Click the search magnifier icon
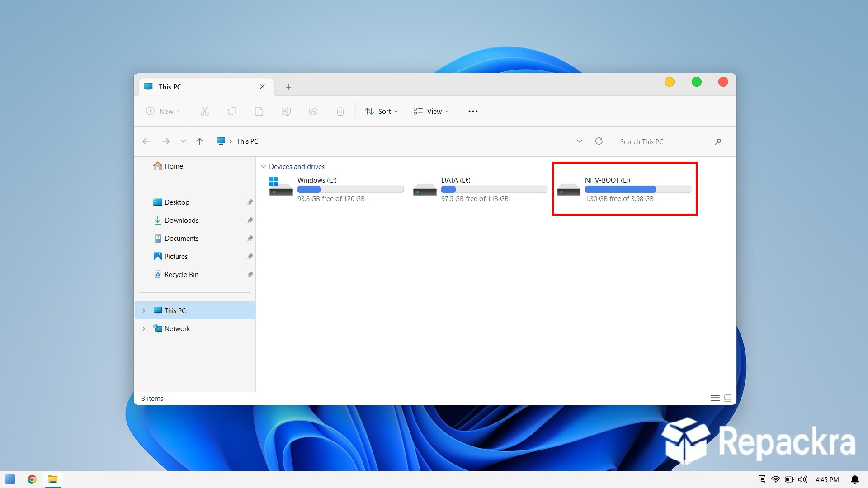 pyautogui.click(x=718, y=141)
